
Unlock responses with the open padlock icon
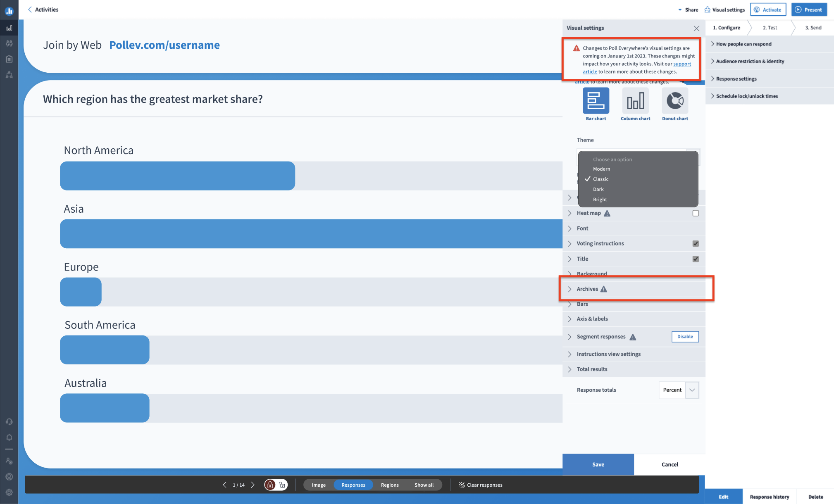click(282, 485)
